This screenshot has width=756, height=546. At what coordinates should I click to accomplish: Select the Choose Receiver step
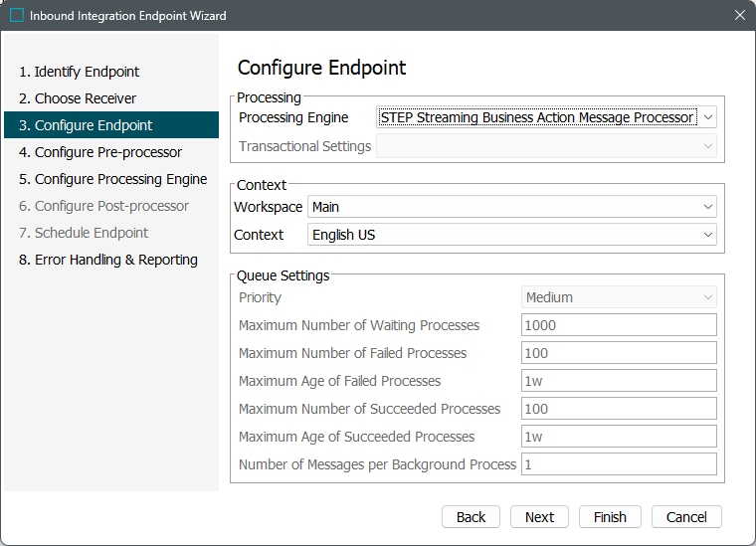(78, 98)
